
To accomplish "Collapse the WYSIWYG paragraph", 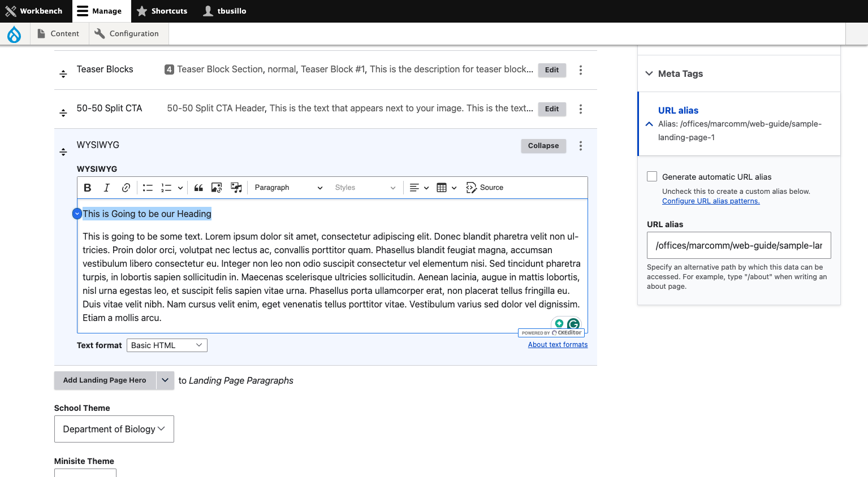I will tap(543, 146).
